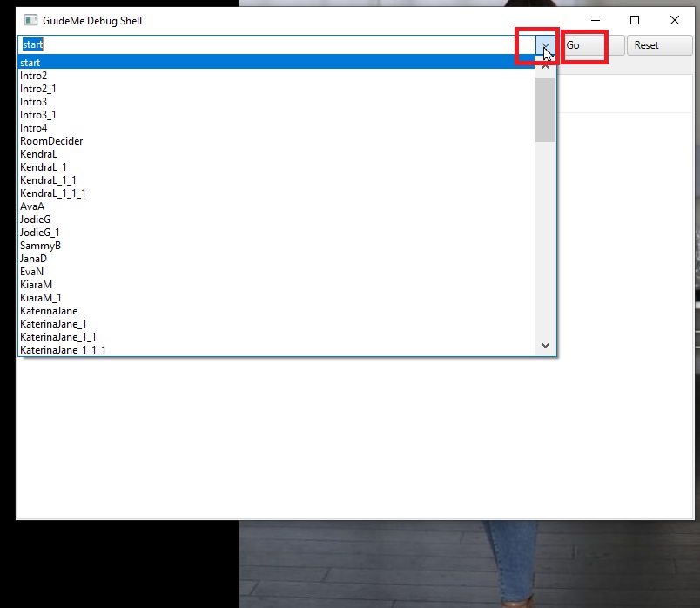The image size is (700, 608).
Task: Click the dropdown list scroll-up arrow
Action: [545, 67]
